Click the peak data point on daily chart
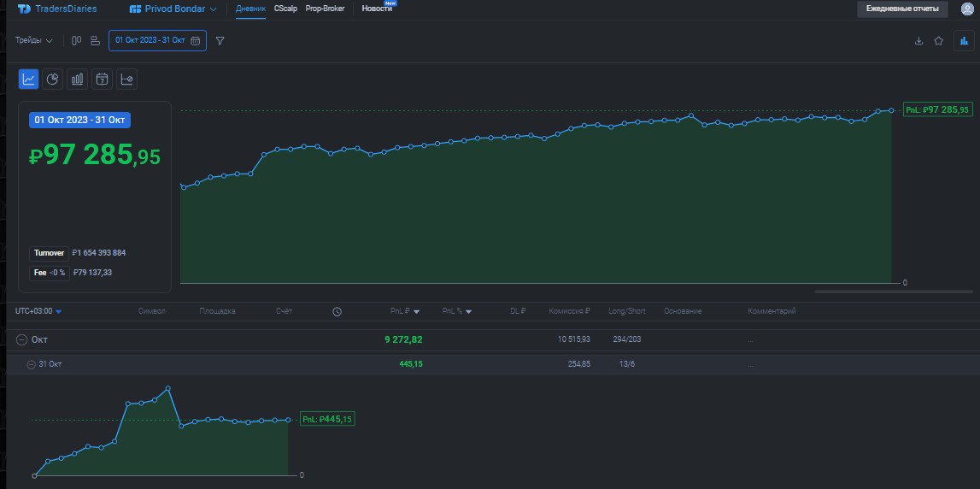This screenshot has width=980, height=489. [168, 388]
